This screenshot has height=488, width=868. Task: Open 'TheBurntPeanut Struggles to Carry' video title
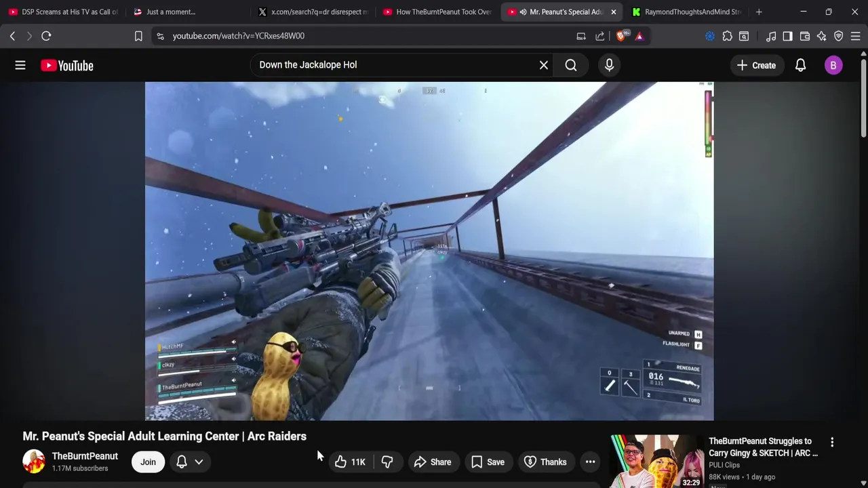pos(763,447)
